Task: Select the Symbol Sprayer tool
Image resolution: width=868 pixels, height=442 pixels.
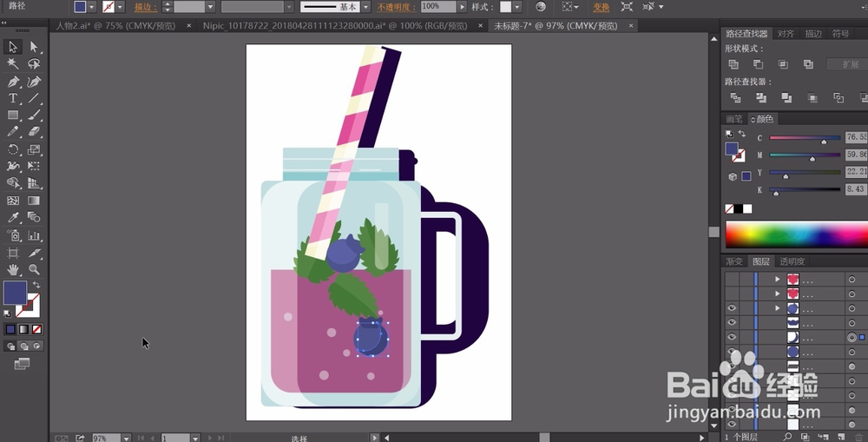Action: tap(13, 235)
